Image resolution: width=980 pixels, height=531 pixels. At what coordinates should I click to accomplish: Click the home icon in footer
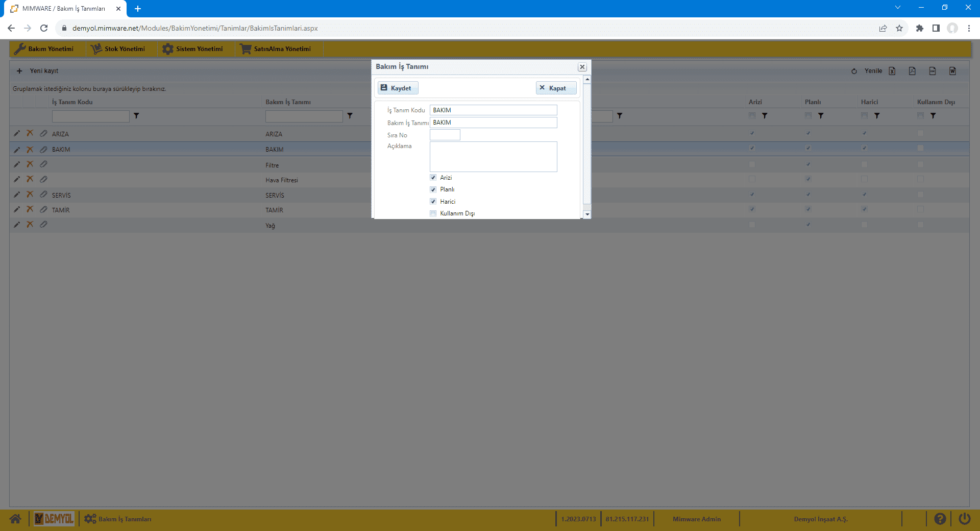[x=15, y=519]
